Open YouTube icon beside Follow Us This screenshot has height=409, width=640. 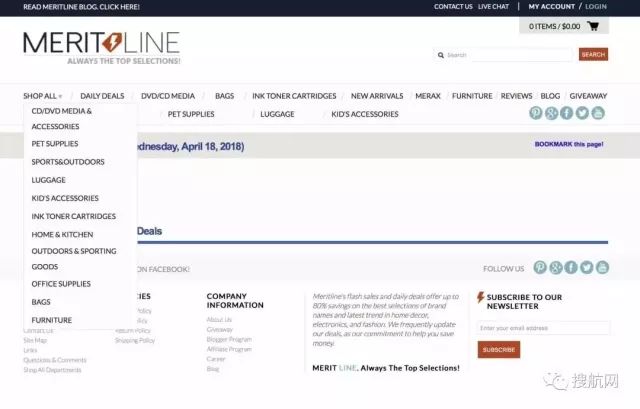602,268
